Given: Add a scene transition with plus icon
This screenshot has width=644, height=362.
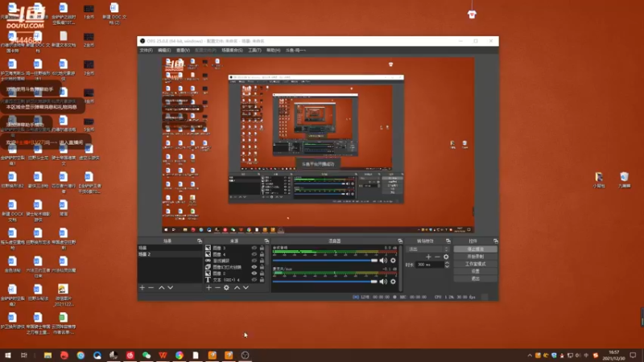Looking at the screenshot, I should coord(428,257).
